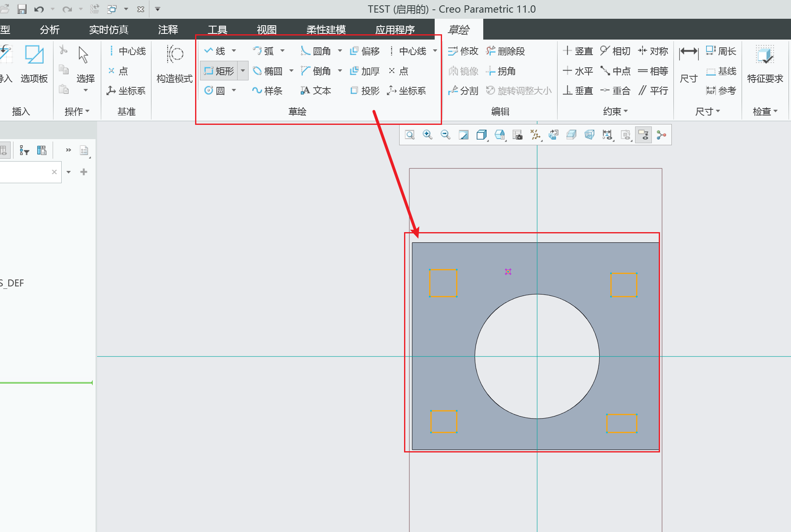
Task: Click Refit zoom icon in graphics toolbar
Action: (410, 135)
